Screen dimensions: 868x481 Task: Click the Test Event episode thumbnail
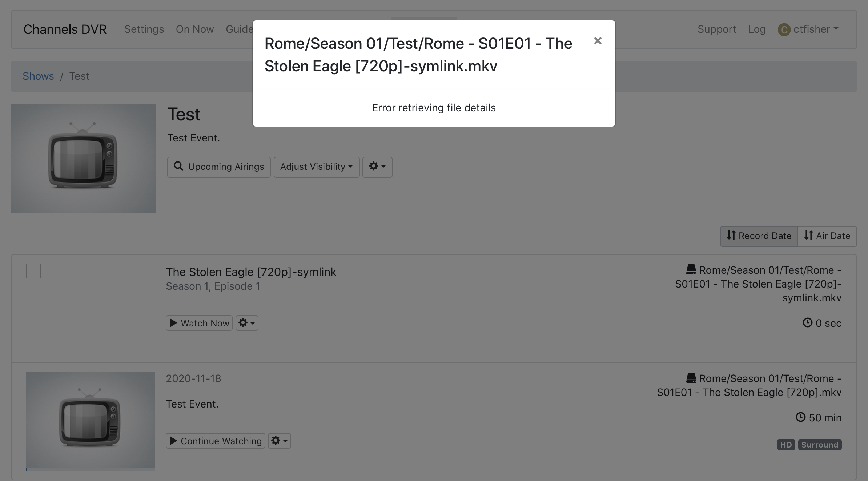[91, 420]
